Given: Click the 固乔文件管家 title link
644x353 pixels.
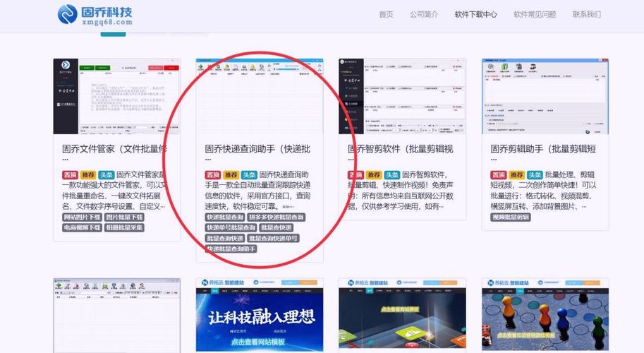Looking at the screenshot, I should pos(115,149).
